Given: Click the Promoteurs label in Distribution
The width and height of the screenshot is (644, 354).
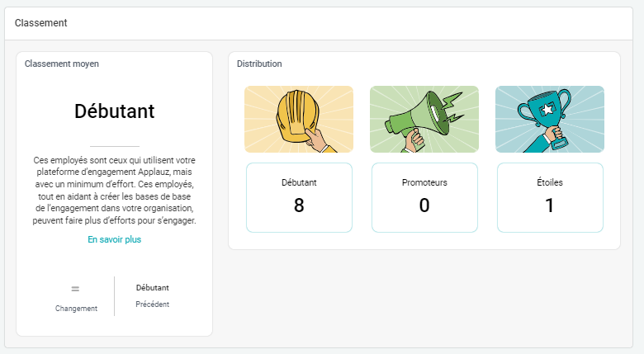Looking at the screenshot, I should click(424, 182).
